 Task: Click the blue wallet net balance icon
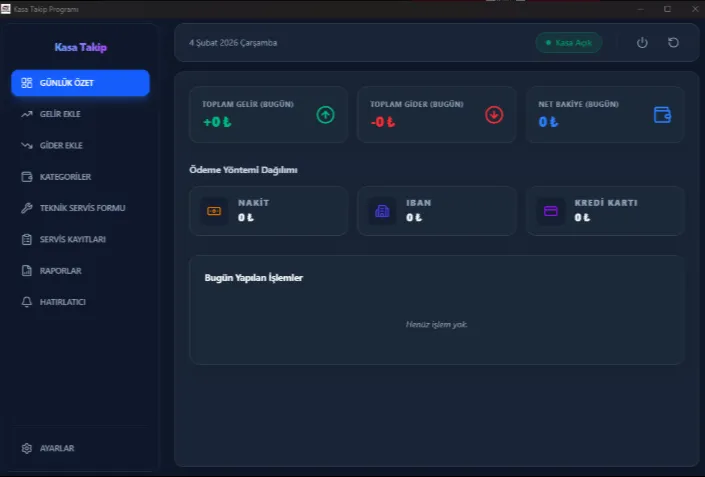coord(662,115)
